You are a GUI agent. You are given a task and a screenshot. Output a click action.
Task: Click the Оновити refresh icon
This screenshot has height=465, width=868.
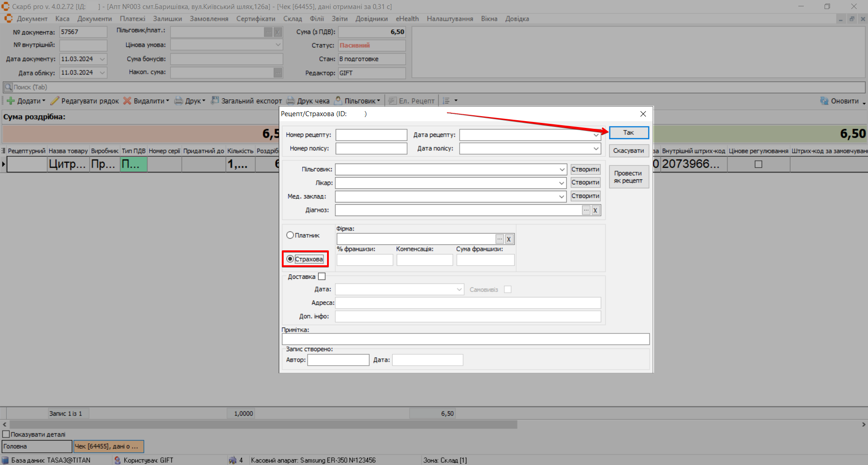tap(824, 101)
